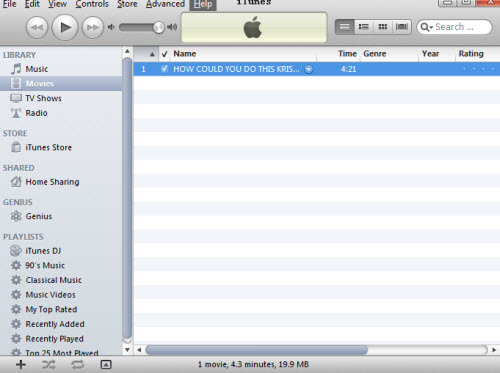This screenshot has width=500, height=373.
Task: Click the Movies filmstrip icon
Action: (16, 83)
